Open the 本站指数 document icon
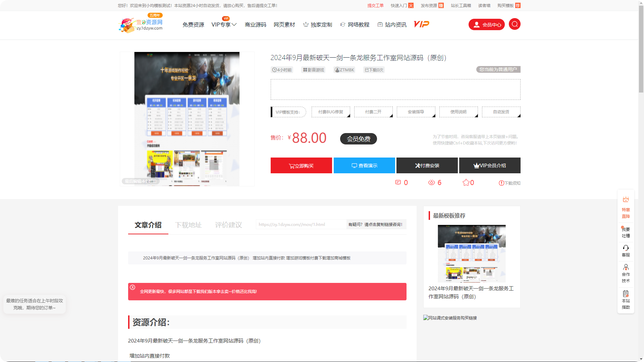The width and height of the screenshot is (644, 362). (x=626, y=294)
